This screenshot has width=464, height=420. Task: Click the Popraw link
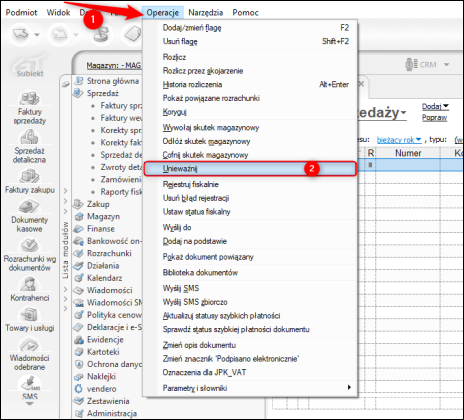point(434,118)
